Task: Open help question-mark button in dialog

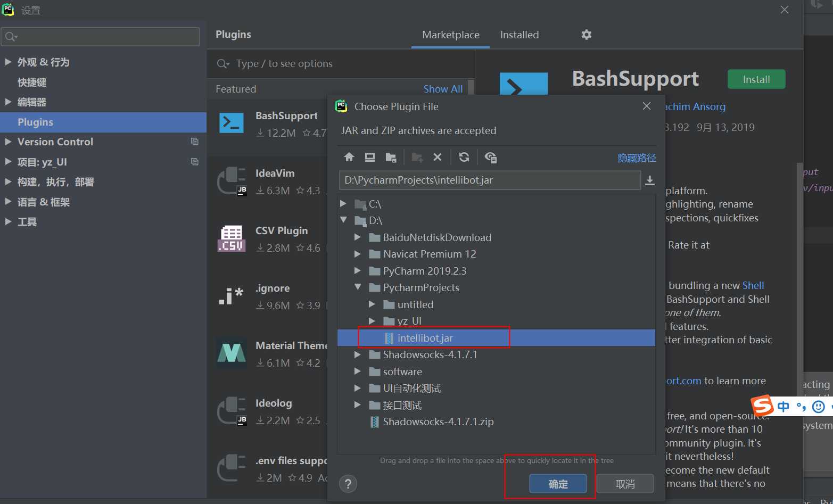Action: click(348, 484)
